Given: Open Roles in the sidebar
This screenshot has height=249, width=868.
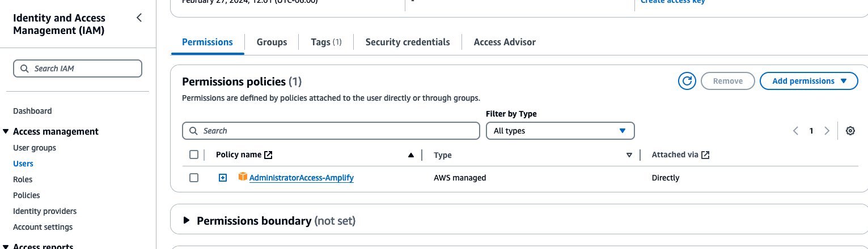Looking at the screenshot, I should coord(23,179).
